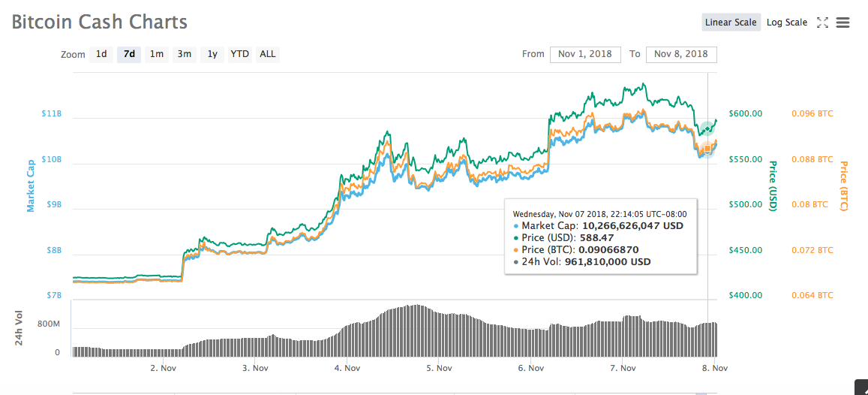Click the Bitcoin Cash Charts heading

click(x=100, y=23)
